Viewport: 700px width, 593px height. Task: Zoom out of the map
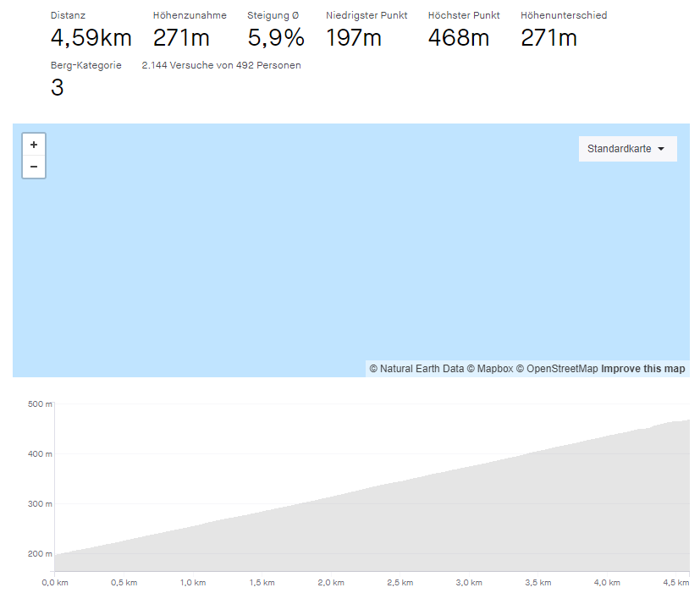34,167
